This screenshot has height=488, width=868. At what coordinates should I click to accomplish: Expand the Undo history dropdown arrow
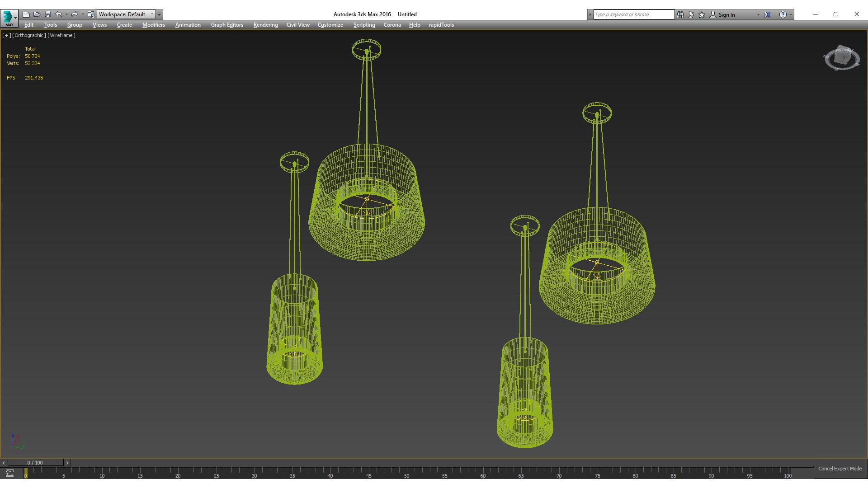[x=66, y=14]
